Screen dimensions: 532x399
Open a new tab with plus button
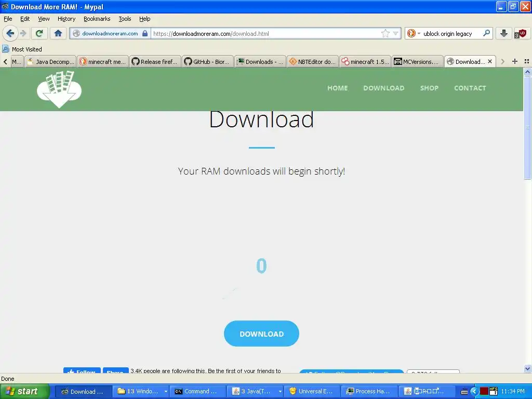[515, 61]
